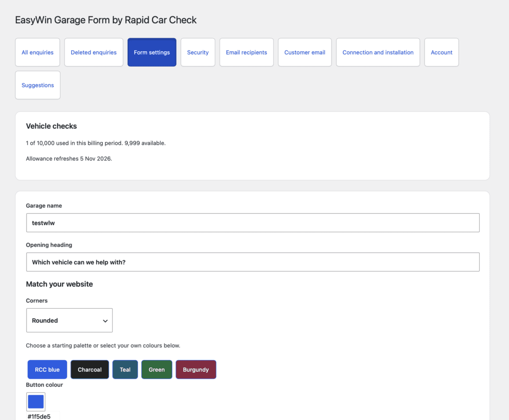The height and width of the screenshot is (420, 509).
Task: Choose the RCC blue palette
Action: (x=47, y=369)
